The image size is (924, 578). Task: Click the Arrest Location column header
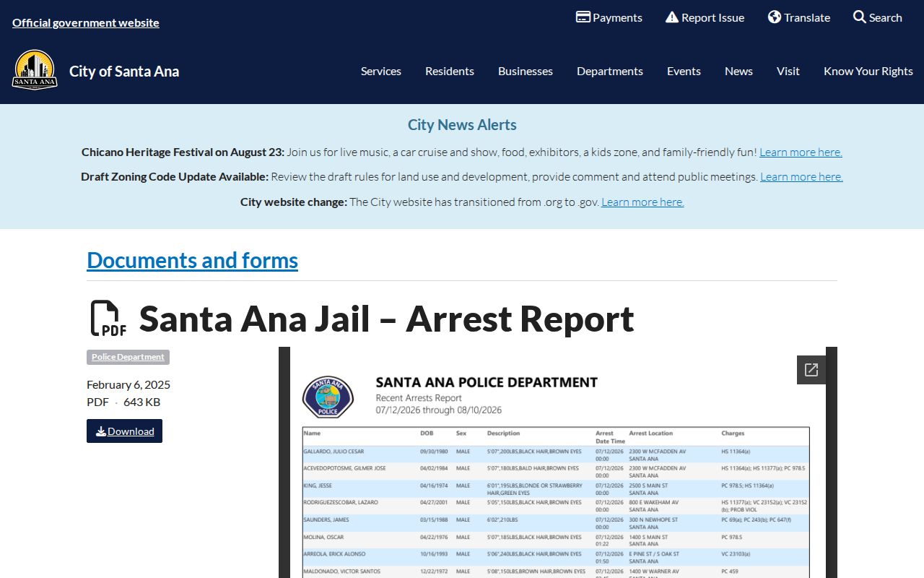(x=650, y=433)
